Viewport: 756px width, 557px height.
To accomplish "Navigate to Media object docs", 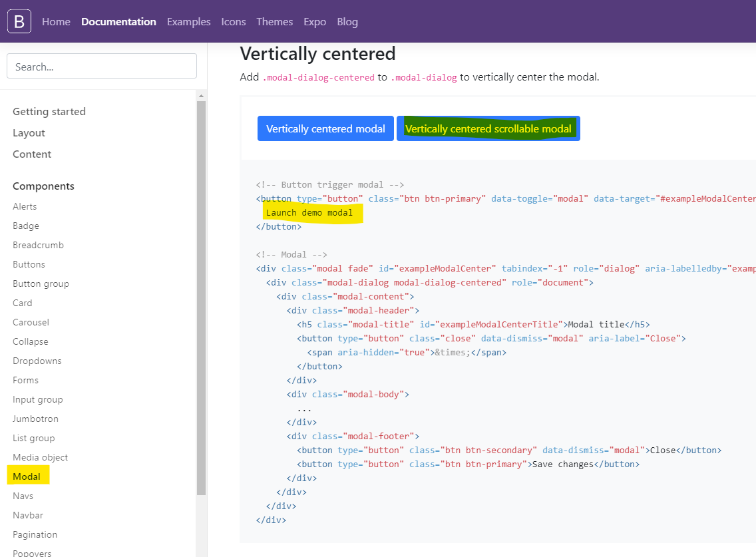I will [40, 457].
